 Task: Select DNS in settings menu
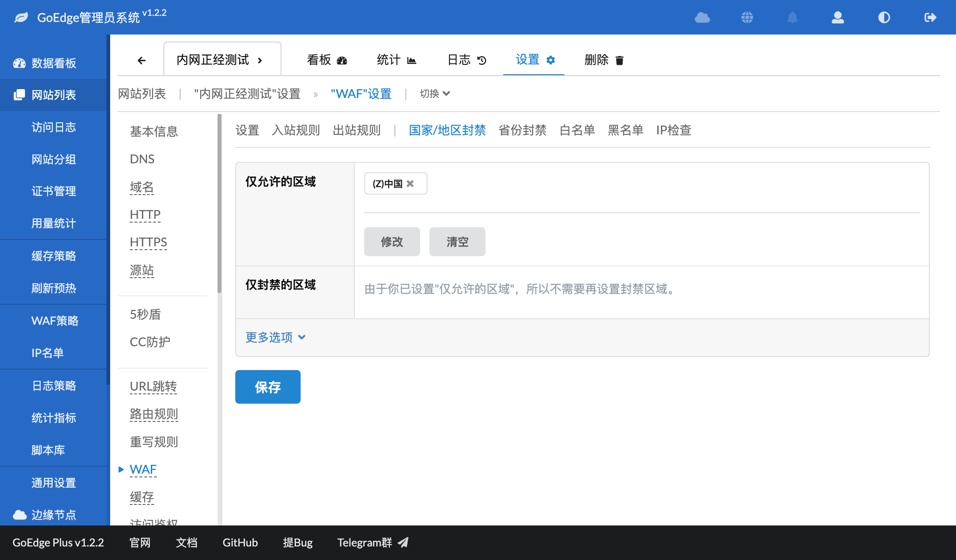click(x=142, y=159)
